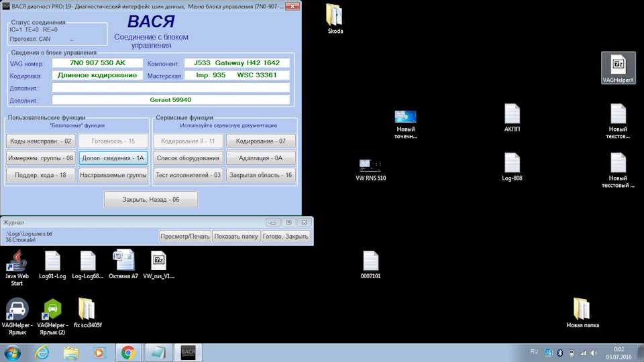Click Показать папку button
The height and width of the screenshot is (362, 644).
click(236, 237)
